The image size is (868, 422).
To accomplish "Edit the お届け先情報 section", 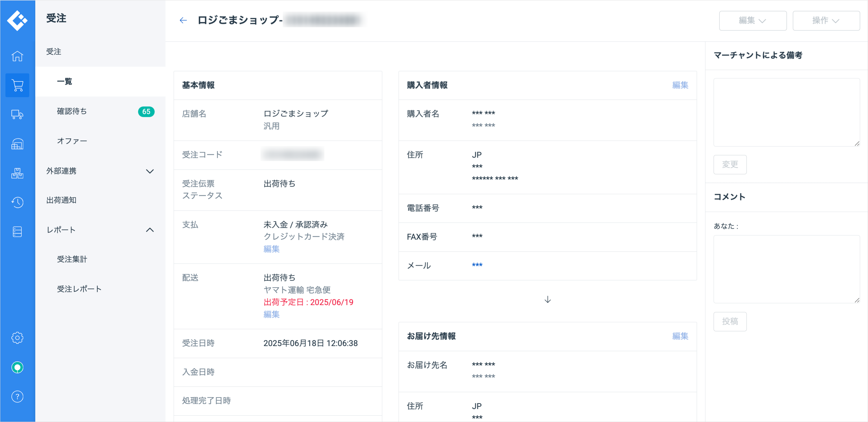I will (x=680, y=336).
